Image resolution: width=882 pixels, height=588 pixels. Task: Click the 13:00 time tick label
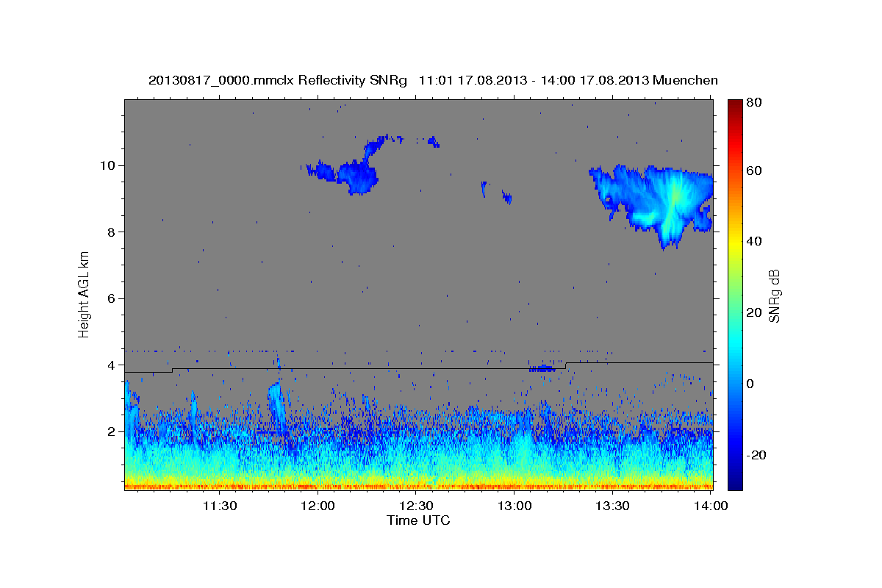(x=514, y=506)
